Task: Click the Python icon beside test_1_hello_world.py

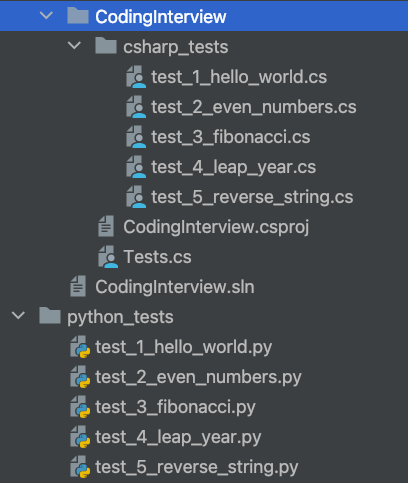Action: (x=80, y=347)
